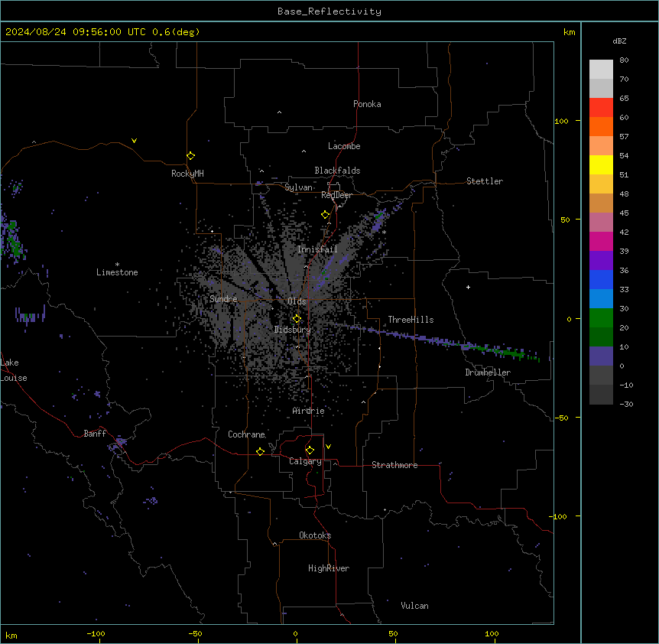This screenshot has height=644, width=659.
Task: Click the white cross marker north of Drumheller
Action: (468, 287)
